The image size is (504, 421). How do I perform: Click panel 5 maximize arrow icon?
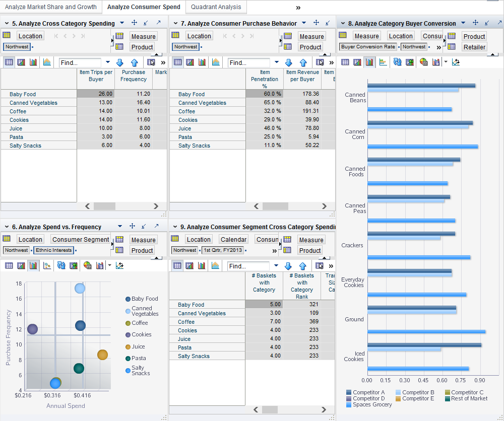click(158, 23)
